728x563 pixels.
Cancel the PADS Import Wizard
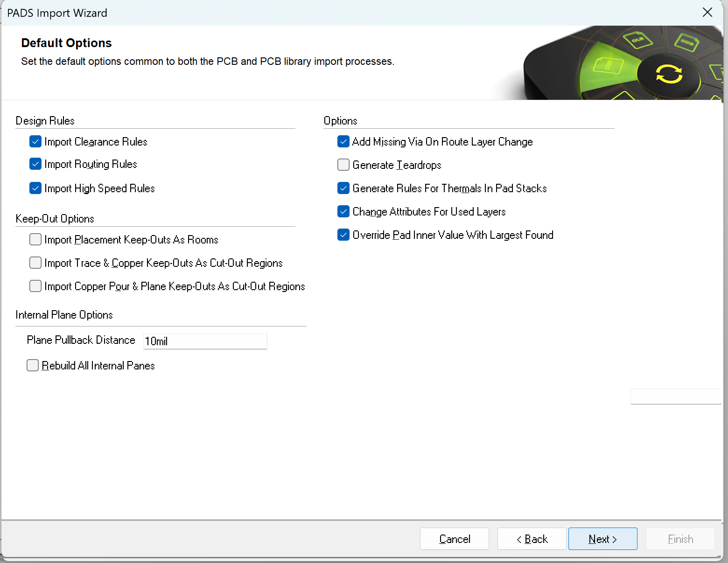click(454, 539)
